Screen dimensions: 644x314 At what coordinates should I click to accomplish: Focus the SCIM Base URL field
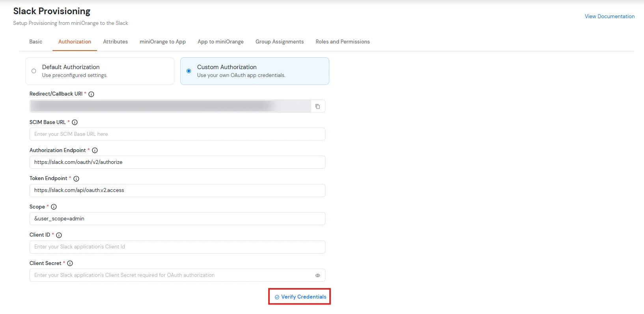(177, 134)
